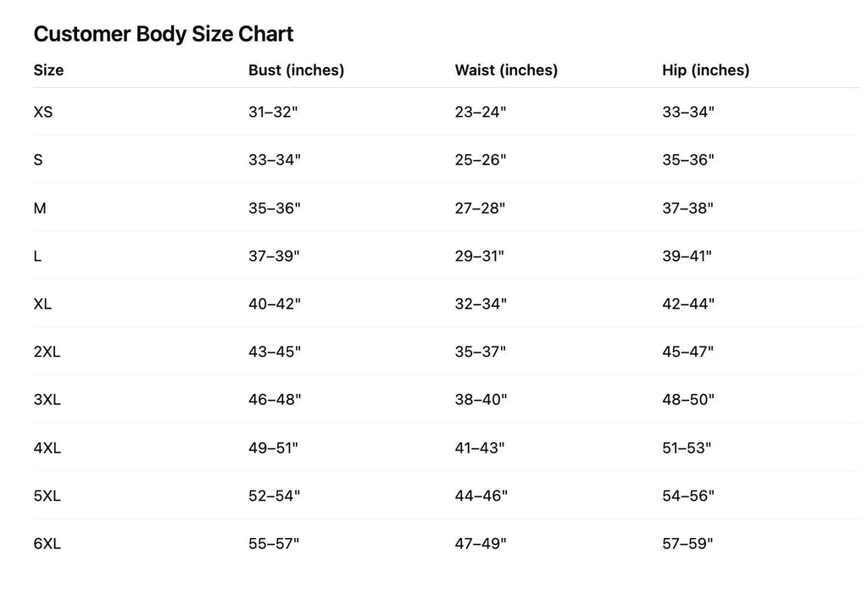The image size is (868, 605).
Task: Click the L size row label
Action: point(37,256)
